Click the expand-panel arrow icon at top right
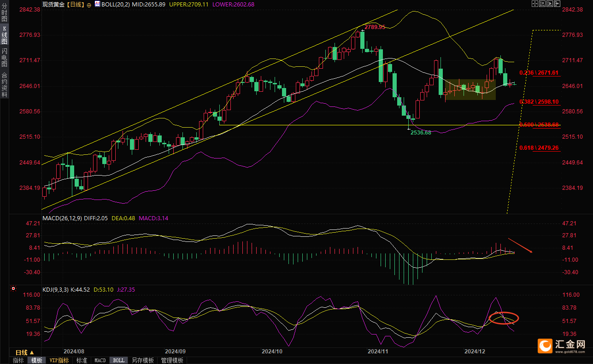 (x=557, y=4)
